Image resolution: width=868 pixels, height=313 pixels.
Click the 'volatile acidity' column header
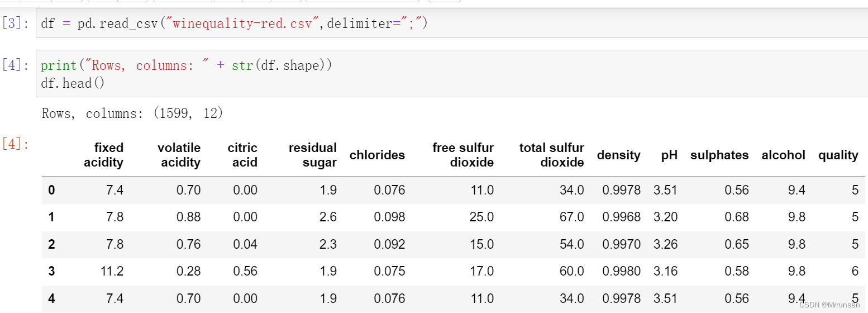coord(179,155)
